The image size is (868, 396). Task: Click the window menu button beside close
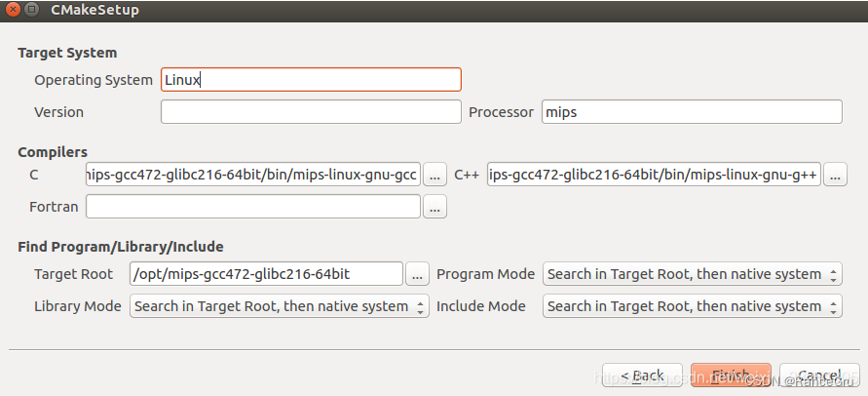coord(31,10)
